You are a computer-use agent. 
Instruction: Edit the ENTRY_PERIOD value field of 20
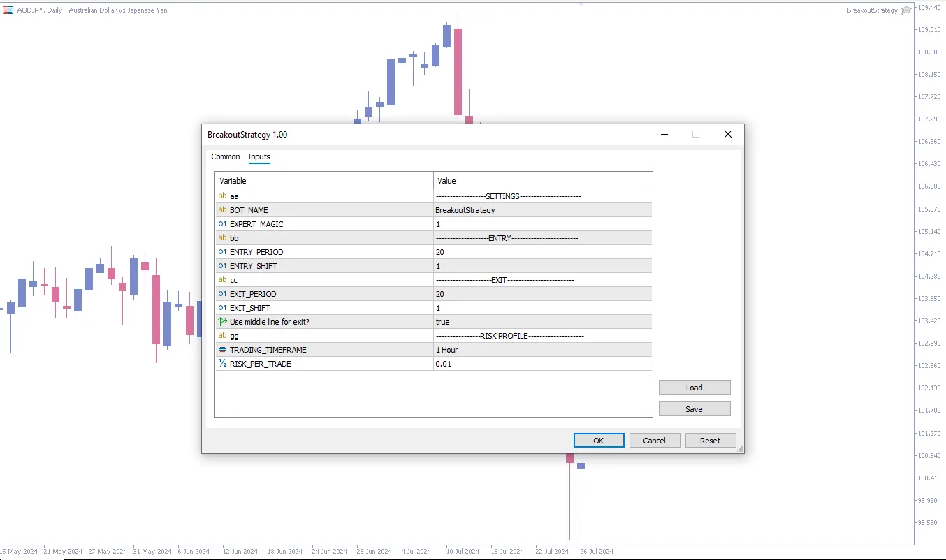(x=542, y=252)
